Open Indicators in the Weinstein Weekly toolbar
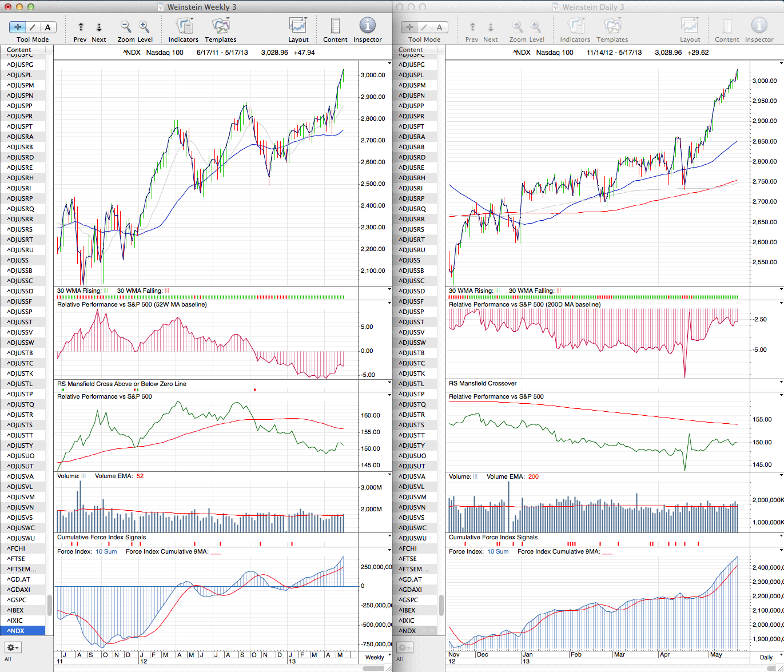This screenshot has height=672, width=784. (183, 27)
